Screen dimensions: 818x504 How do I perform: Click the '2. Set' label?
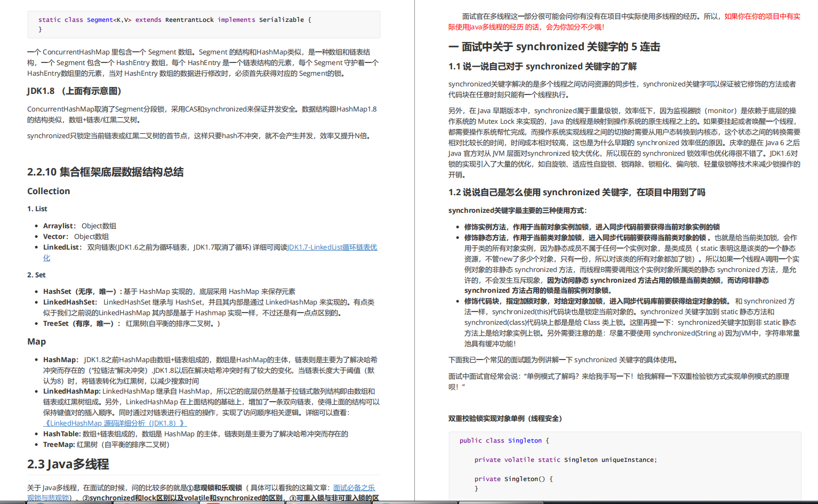coord(36,275)
